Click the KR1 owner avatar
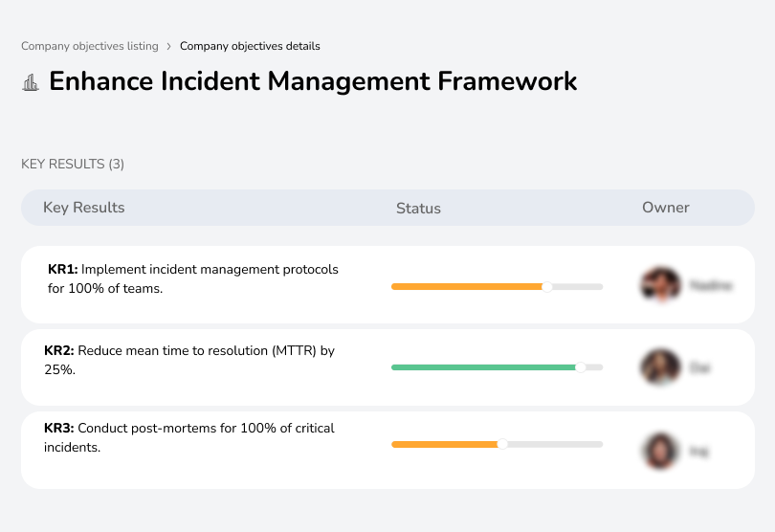Image resolution: width=775 pixels, height=532 pixels. point(661,285)
